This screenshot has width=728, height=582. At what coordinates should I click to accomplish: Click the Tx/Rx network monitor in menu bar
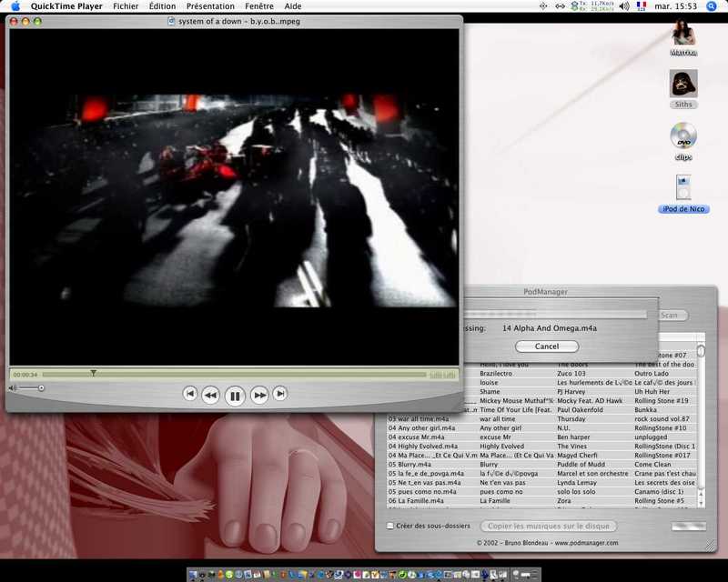(592, 6)
